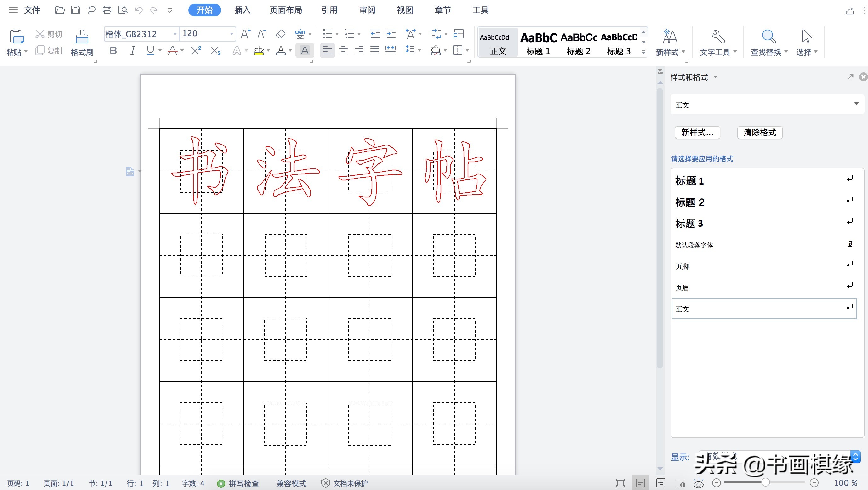The width and height of the screenshot is (868, 490).
Task: Open file via the folder icon
Action: click(x=60, y=10)
